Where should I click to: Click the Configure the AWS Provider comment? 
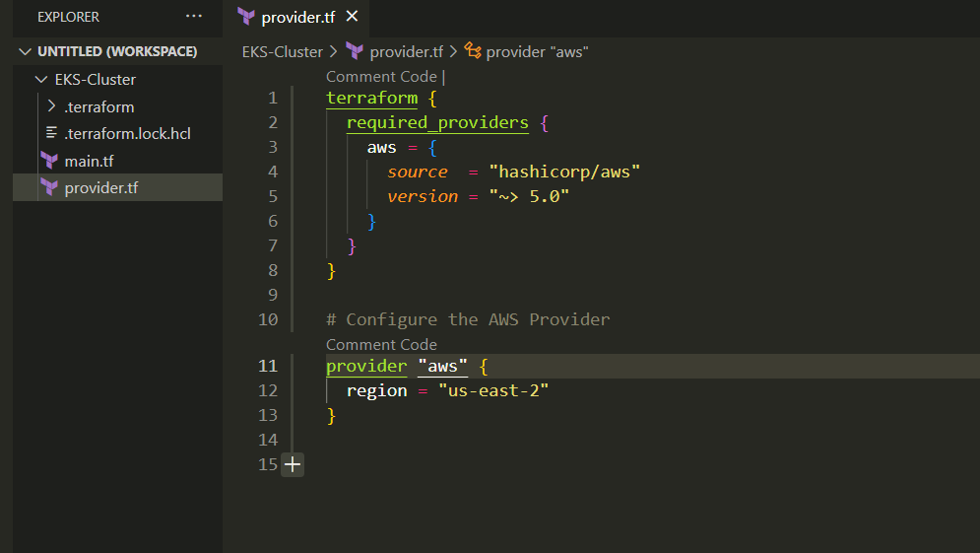click(x=468, y=319)
